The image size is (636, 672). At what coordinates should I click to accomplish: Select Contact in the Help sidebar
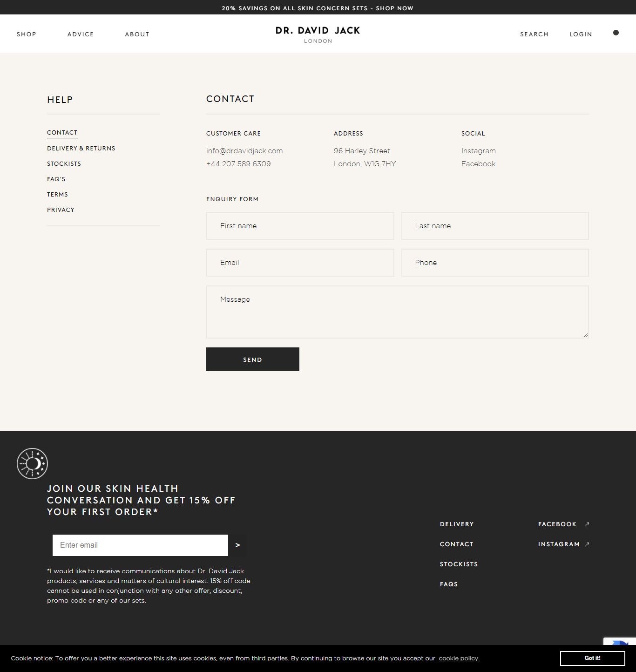pyautogui.click(x=62, y=133)
